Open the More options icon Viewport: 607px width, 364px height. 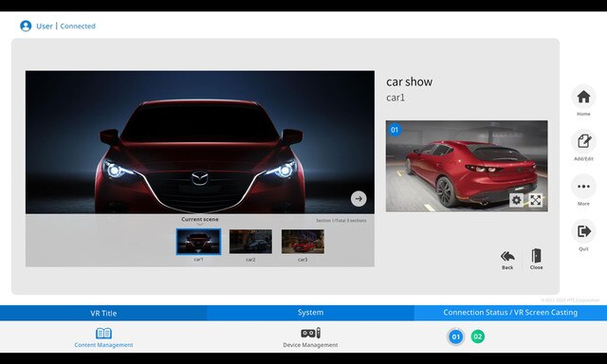(x=583, y=187)
